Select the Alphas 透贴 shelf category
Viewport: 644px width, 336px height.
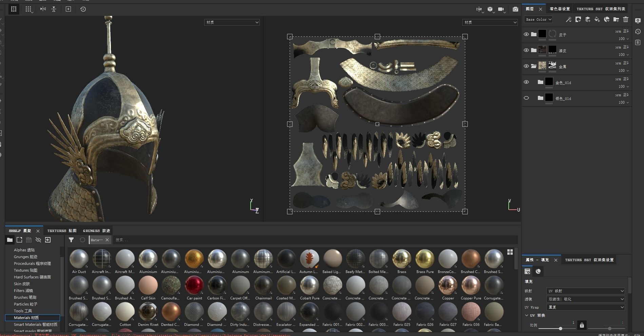click(x=24, y=250)
